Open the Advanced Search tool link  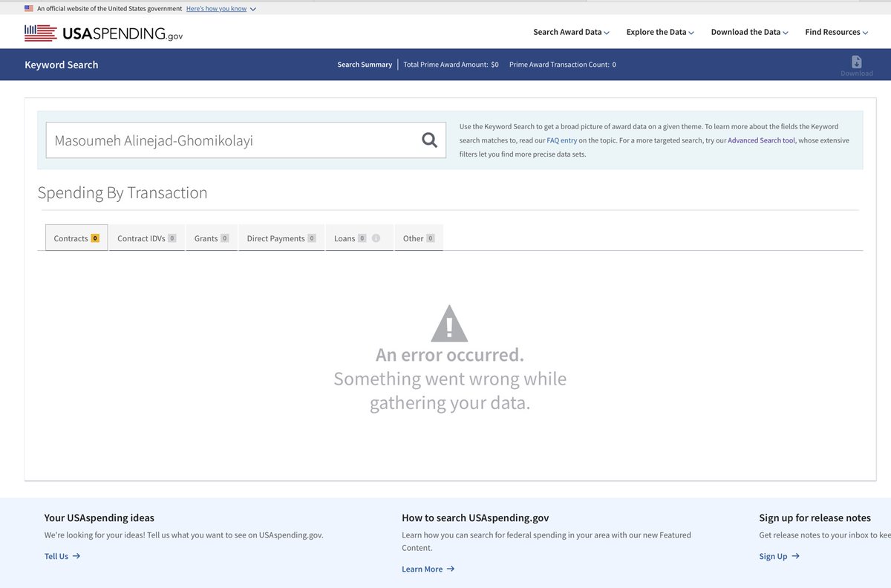(761, 140)
